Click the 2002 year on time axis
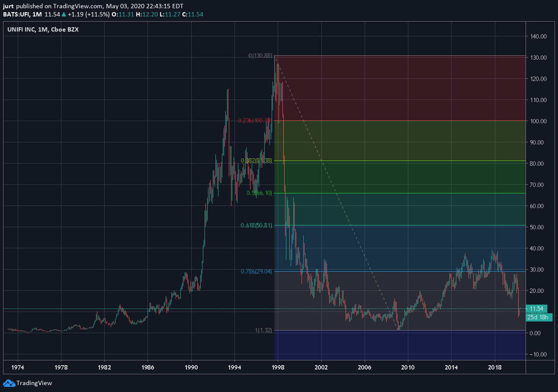 321,367
